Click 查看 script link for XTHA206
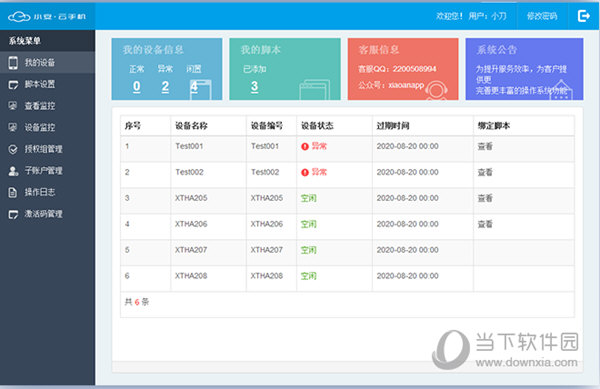The width and height of the screenshot is (600, 389). (485, 224)
